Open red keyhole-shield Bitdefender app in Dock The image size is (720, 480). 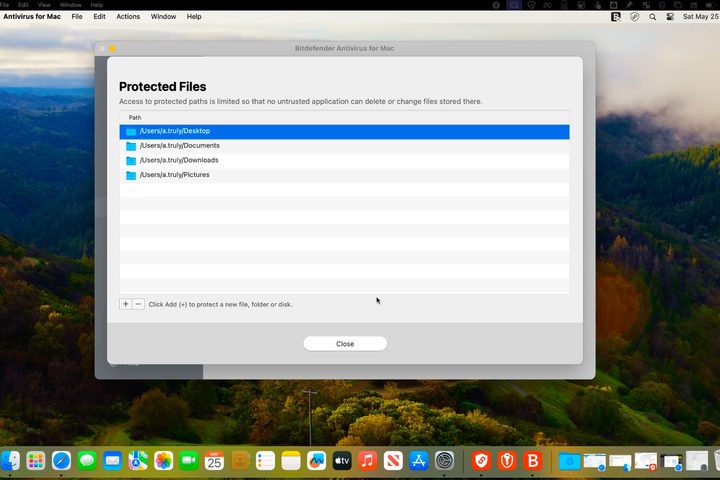tap(507, 461)
